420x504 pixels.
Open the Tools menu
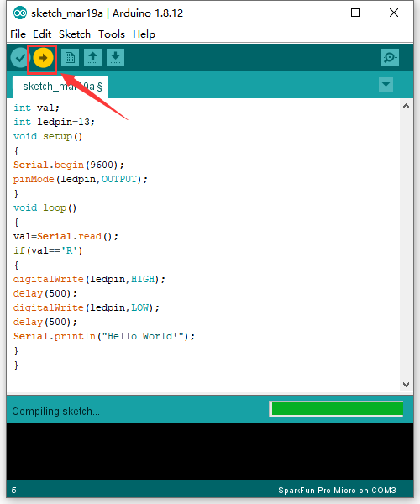tap(112, 34)
